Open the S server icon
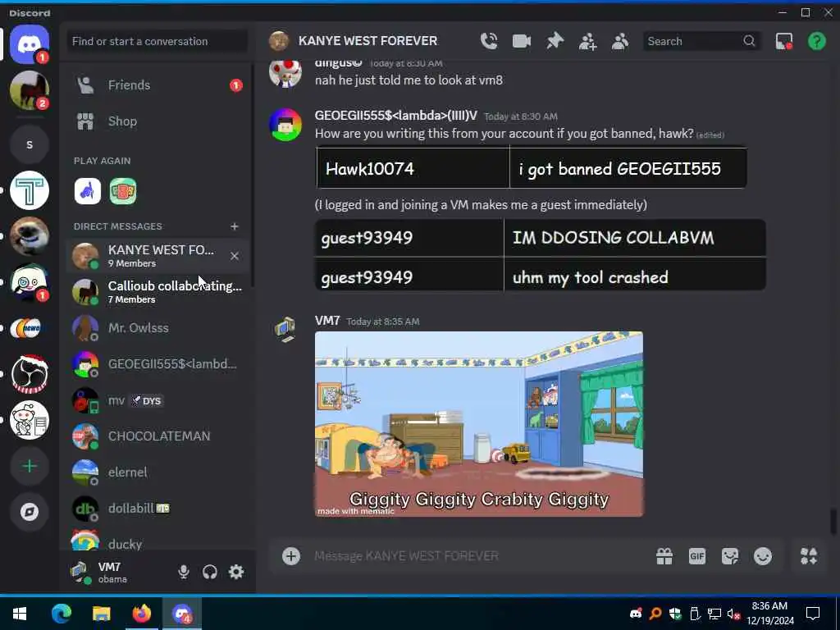 [30, 144]
